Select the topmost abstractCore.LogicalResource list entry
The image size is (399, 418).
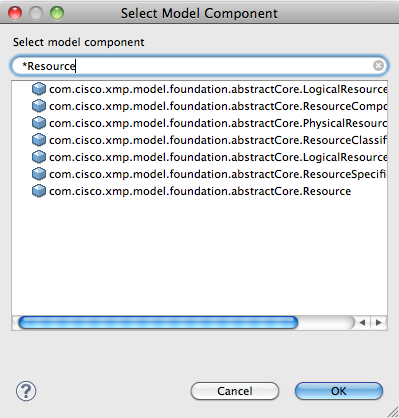210,89
